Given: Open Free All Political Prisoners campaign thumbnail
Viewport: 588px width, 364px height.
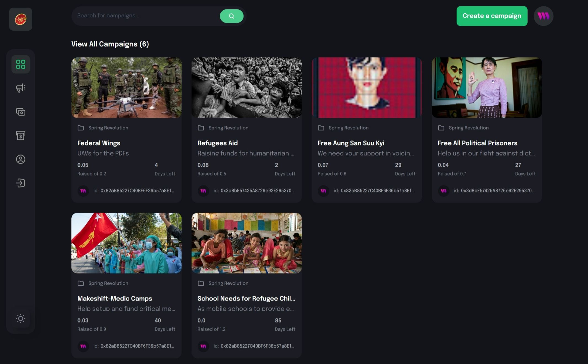Looking at the screenshot, I should (x=487, y=87).
